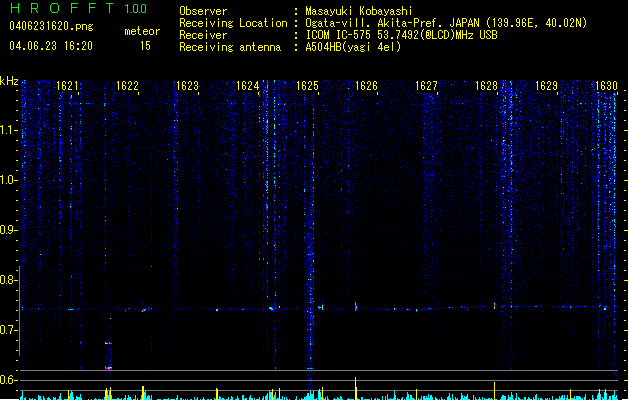Click the 1627 time marker
The width and height of the screenshot is (629, 400).
point(426,86)
